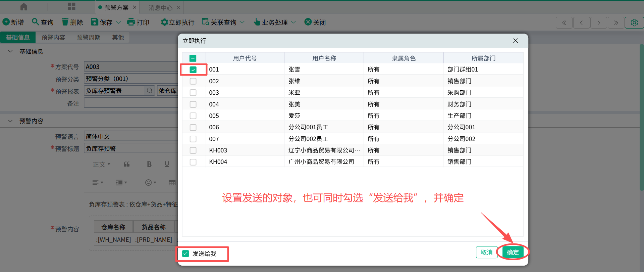Click the 删除 trash toolbar icon
The width and height of the screenshot is (644, 272).
(x=65, y=22)
